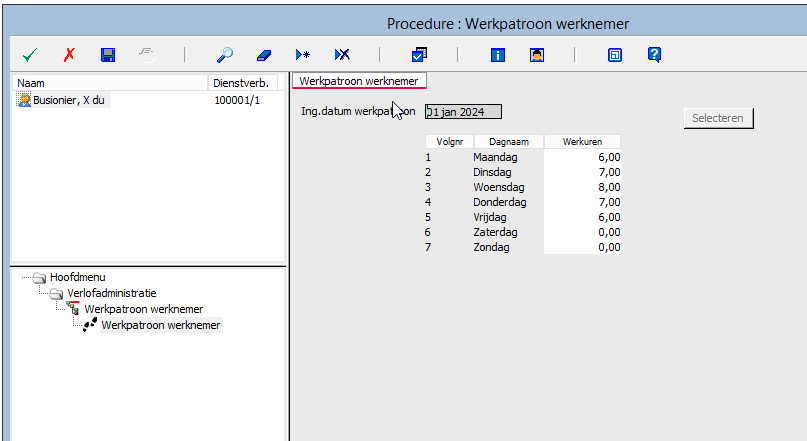The width and height of the screenshot is (807, 441).
Task: Save using the blue floppy disk icon
Action: pyautogui.click(x=108, y=55)
